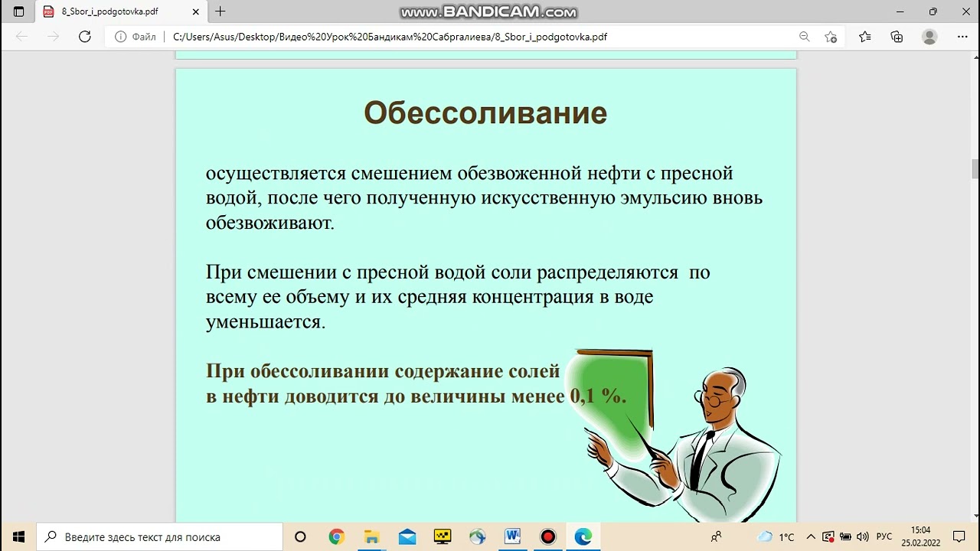Open the yellow taxi app in taskbar
The image size is (980, 551).
coord(443,537)
